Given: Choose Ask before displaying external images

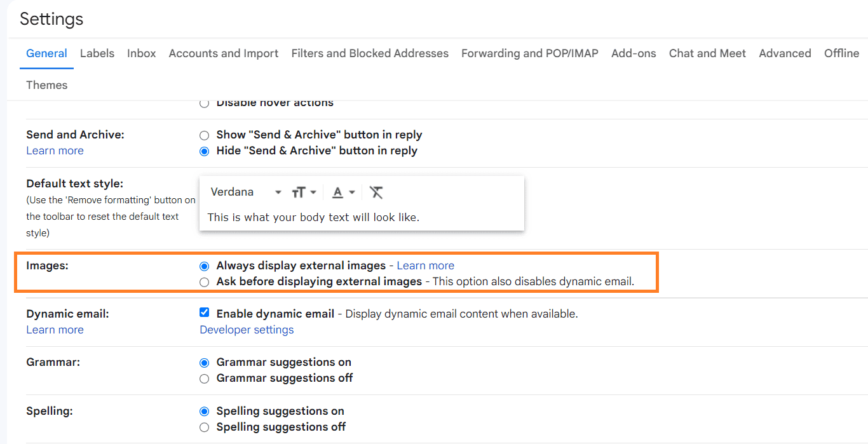Looking at the screenshot, I should 204,281.
